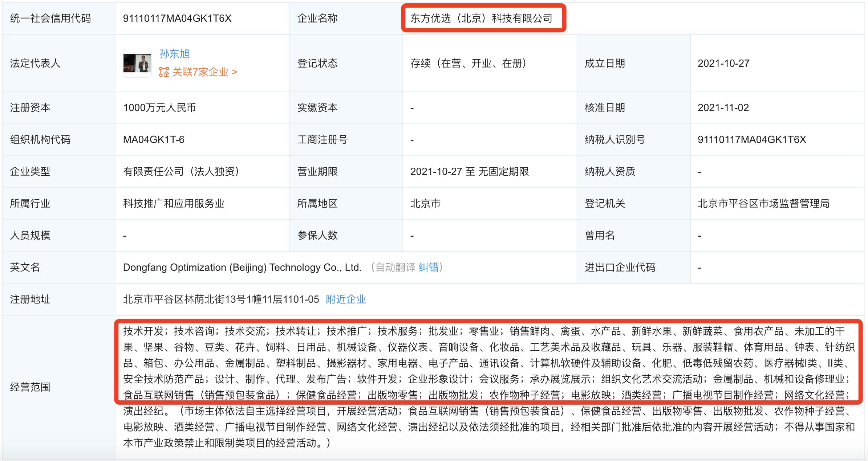Click the 自动翻译 label
Viewport: 868px width, 461px height.
396,268
